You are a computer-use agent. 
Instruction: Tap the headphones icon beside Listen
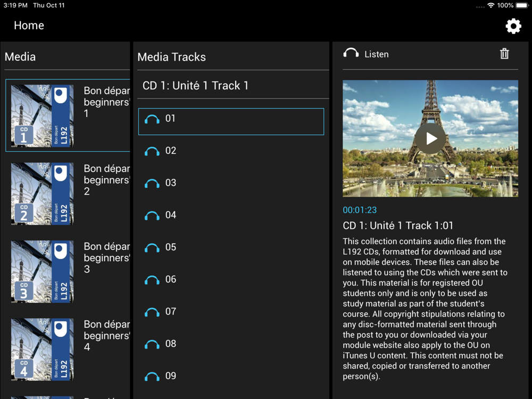[x=351, y=53]
